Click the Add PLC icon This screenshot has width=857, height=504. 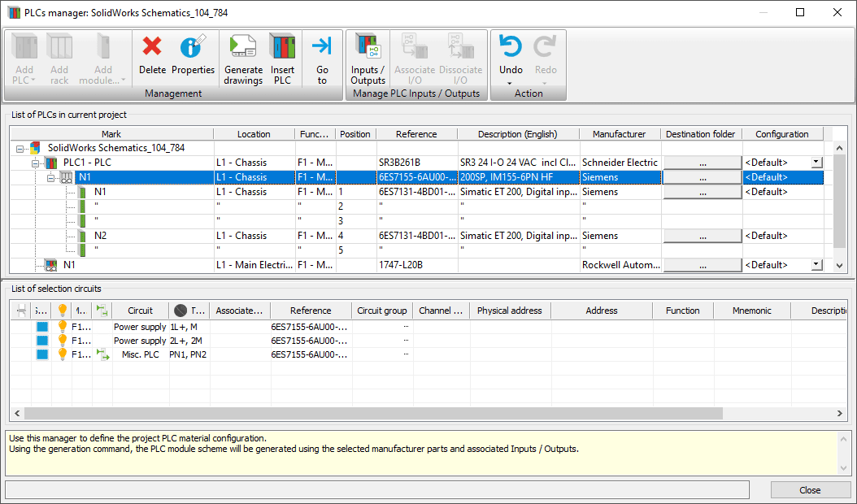coord(24,46)
